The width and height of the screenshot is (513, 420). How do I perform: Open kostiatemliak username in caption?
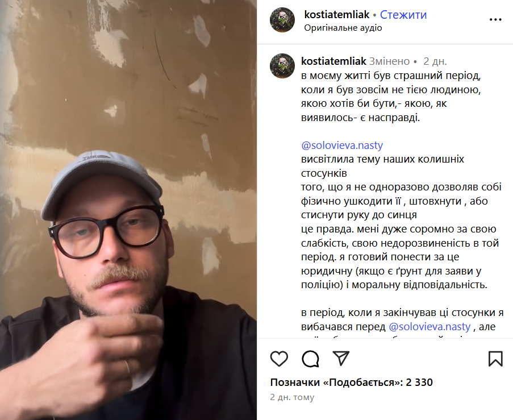(x=333, y=61)
